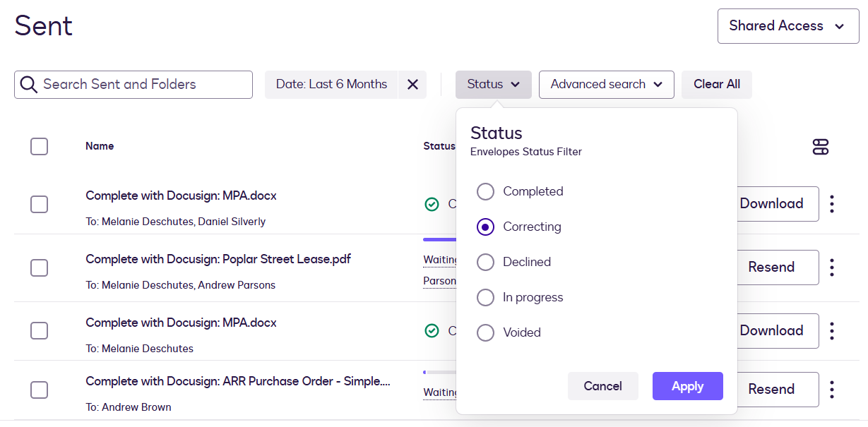Open Complete with Docusign: Poplar Street Lease.pdf

pos(218,259)
